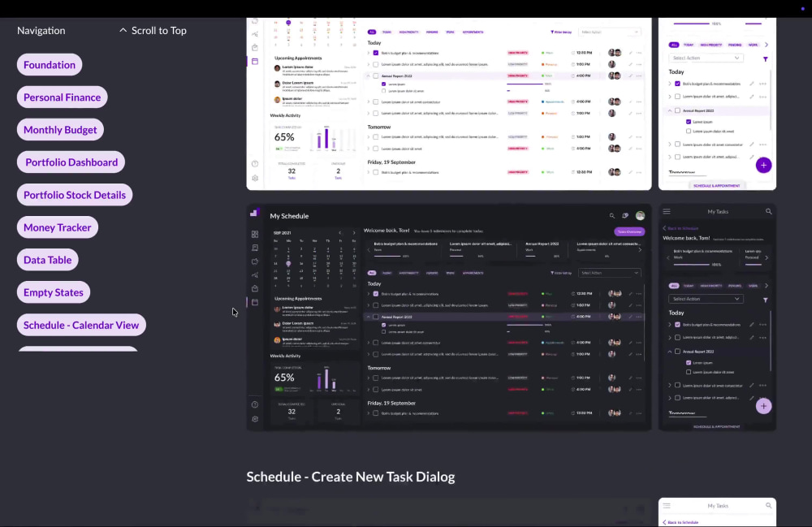Click Back to Schedule link in dark mobile
Image resolution: width=812 pixels, height=527 pixels.
pos(681,228)
